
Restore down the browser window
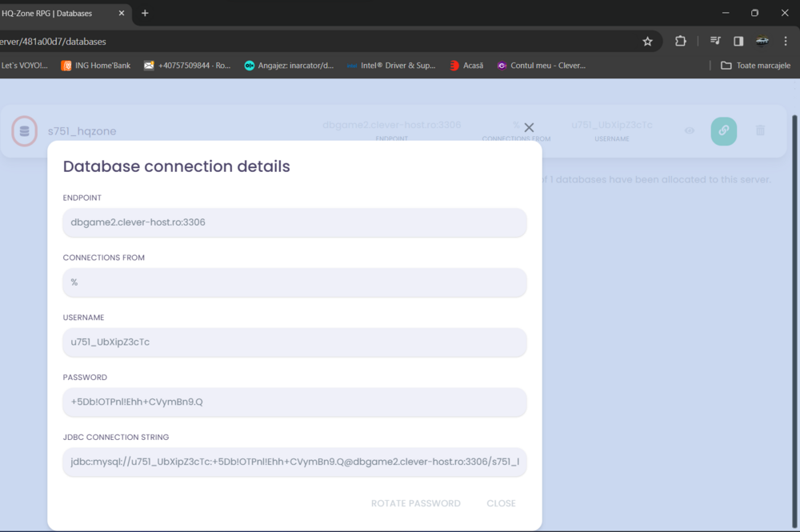click(754, 13)
